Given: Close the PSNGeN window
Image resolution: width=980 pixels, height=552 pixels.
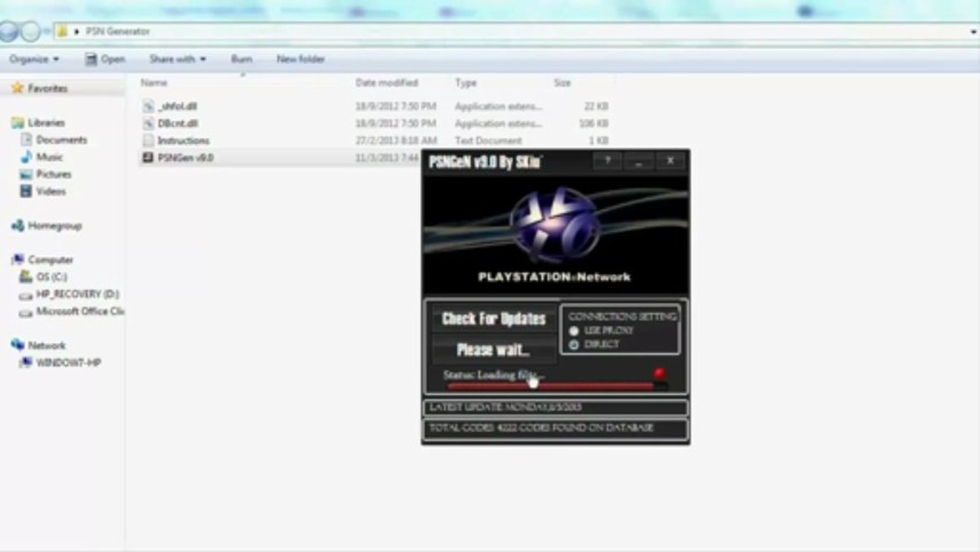Looking at the screenshot, I should [670, 160].
